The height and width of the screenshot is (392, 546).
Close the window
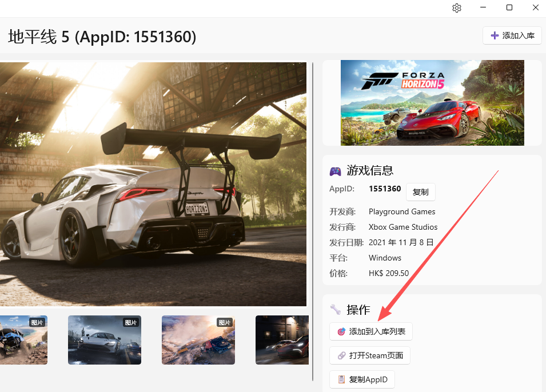click(536, 7)
